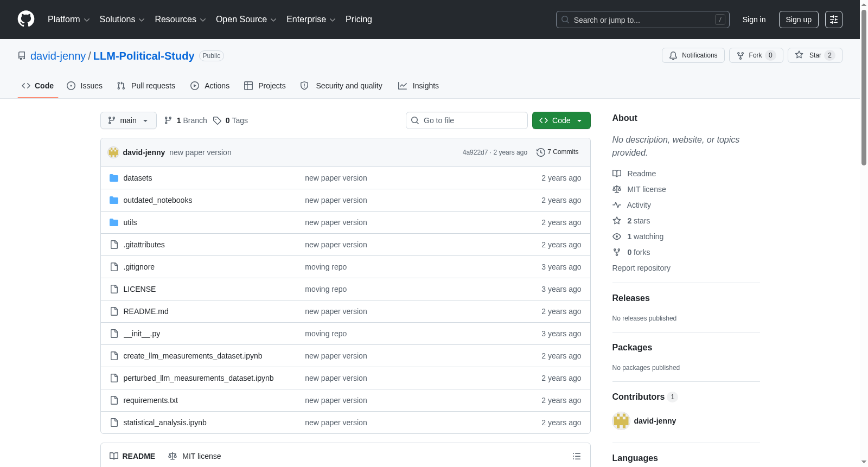
Task: Click the tag icon next to Tags
Action: point(218,120)
